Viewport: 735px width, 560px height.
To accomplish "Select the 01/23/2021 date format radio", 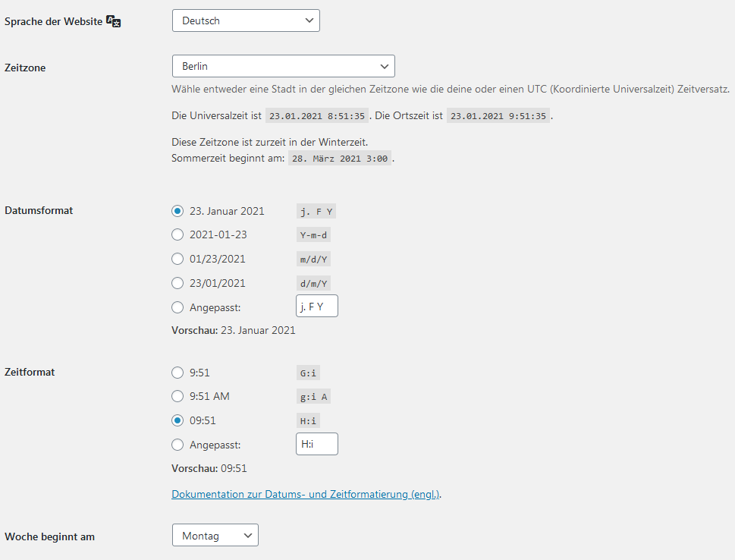I will point(177,259).
